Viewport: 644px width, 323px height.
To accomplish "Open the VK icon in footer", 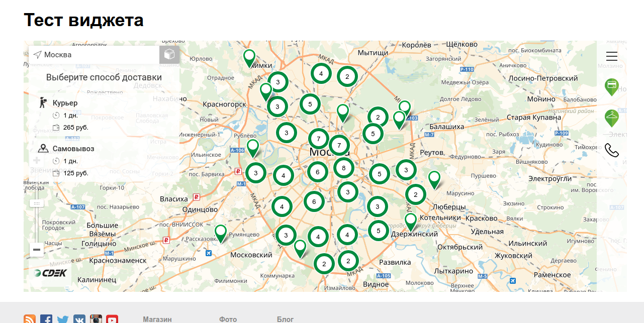I will tap(79, 319).
